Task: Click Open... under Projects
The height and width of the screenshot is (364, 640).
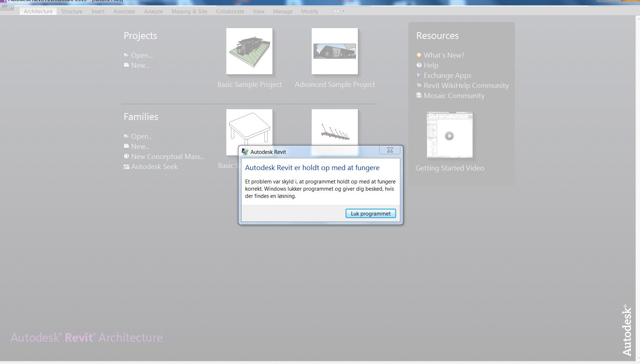Action: (142, 55)
